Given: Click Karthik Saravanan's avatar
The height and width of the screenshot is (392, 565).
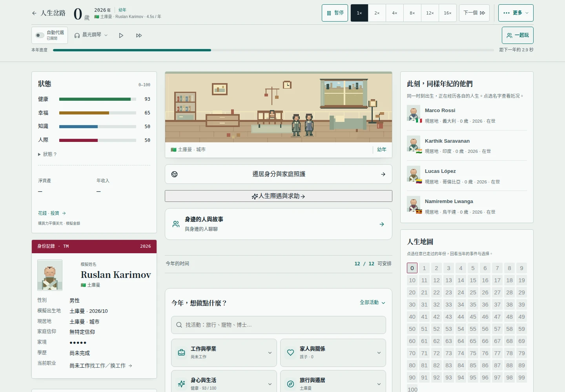Looking at the screenshot, I should (414, 144).
